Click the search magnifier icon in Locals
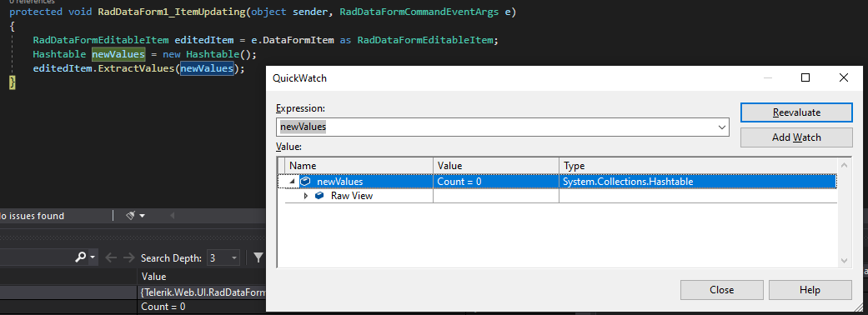This screenshot has width=868, height=315. pyautogui.click(x=80, y=257)
